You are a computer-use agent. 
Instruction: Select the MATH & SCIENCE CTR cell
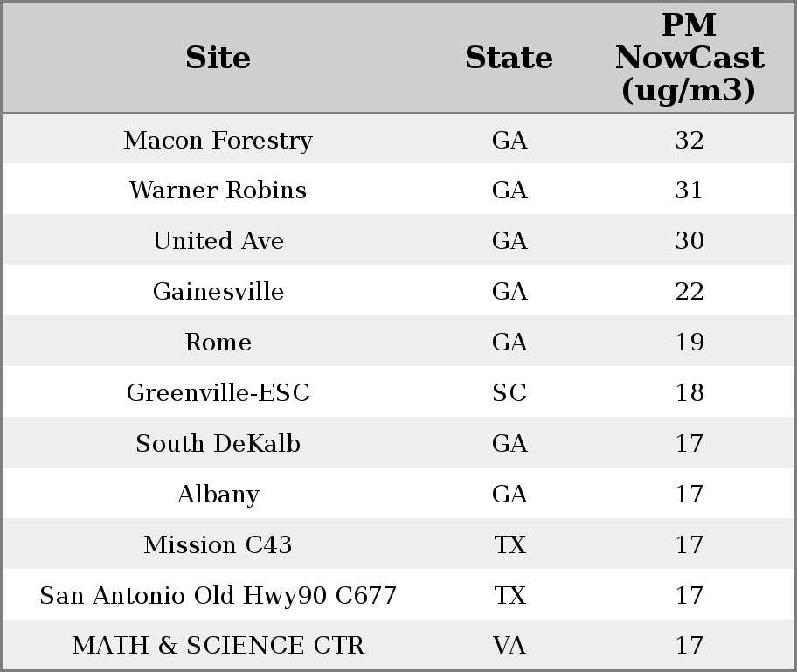tap(218, 646)
